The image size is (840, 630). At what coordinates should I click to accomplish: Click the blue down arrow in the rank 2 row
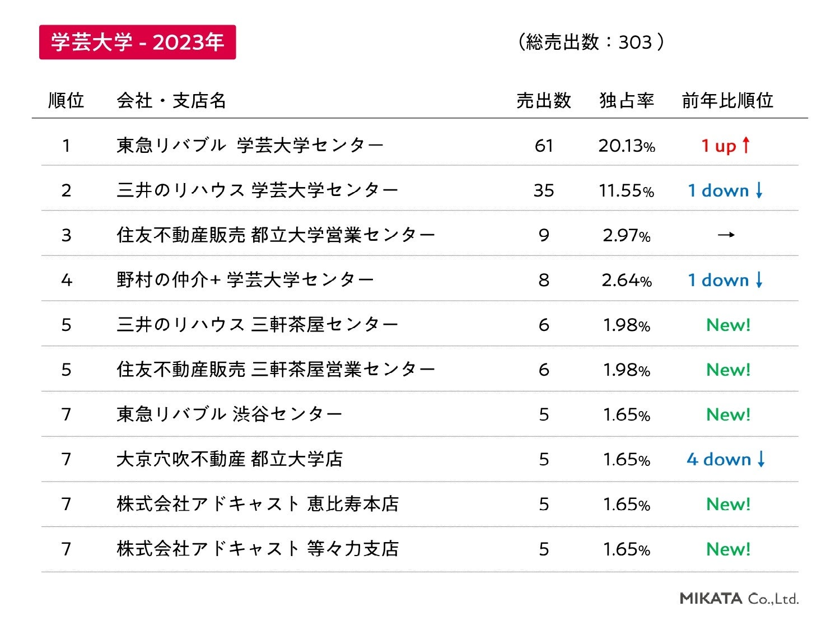pyautogui.click(x=759, y=190)
